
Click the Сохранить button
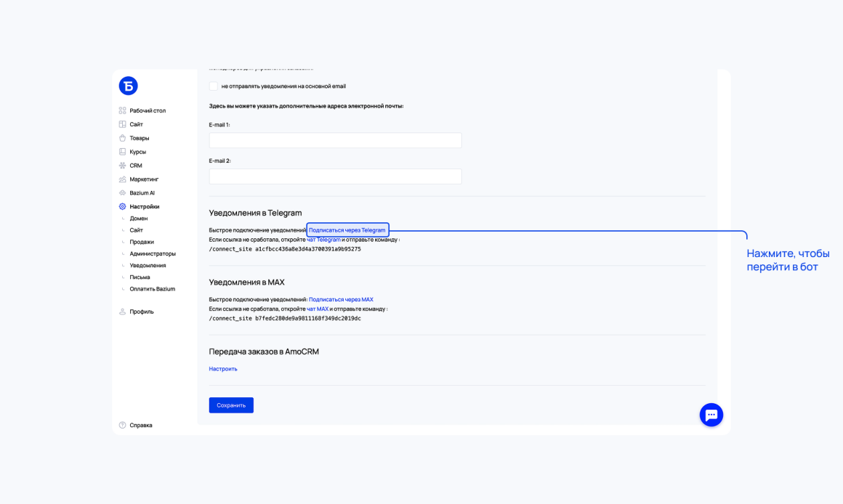coord(231,405)
